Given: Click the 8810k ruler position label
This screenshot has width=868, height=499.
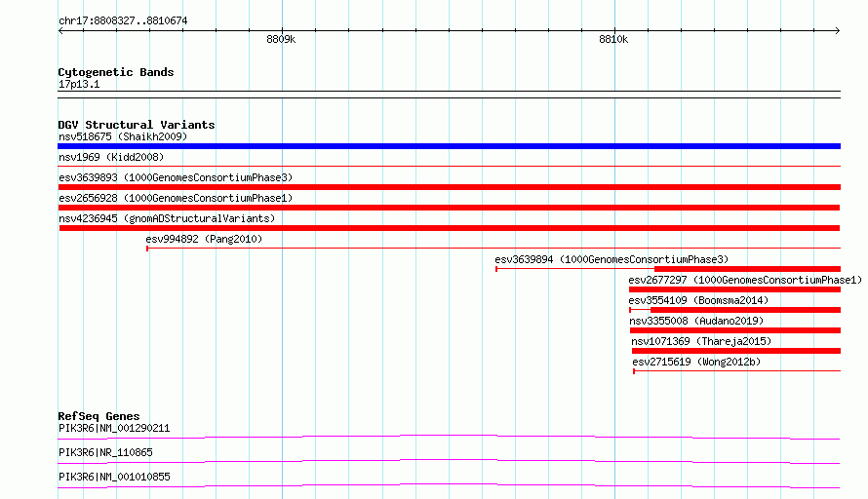Looking at the screenshot, I should (x=613, y=39).
